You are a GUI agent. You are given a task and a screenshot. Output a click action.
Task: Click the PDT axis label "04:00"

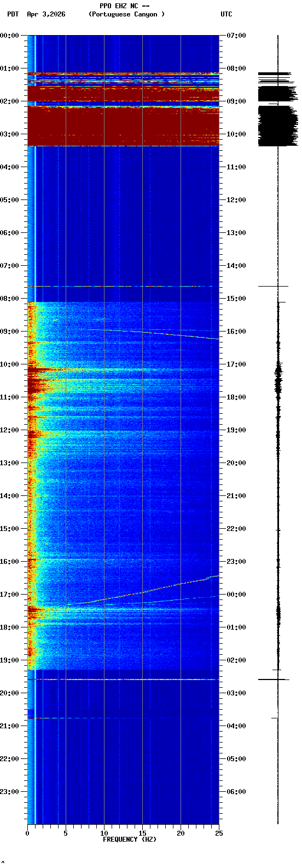[10, 167]
